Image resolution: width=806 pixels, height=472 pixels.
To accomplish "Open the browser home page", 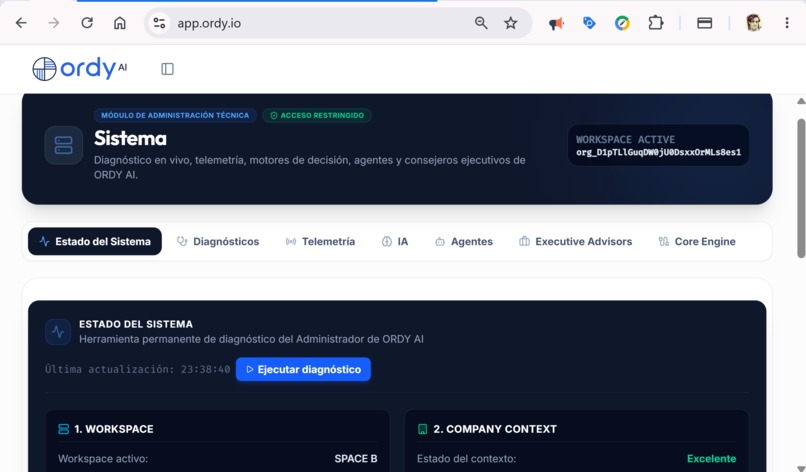I will (120, 23).
